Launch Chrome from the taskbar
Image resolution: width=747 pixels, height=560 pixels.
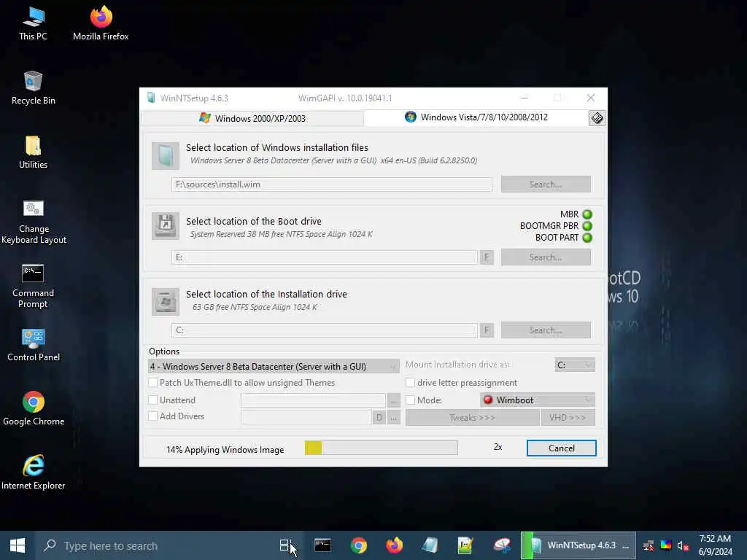click(359, 545)
